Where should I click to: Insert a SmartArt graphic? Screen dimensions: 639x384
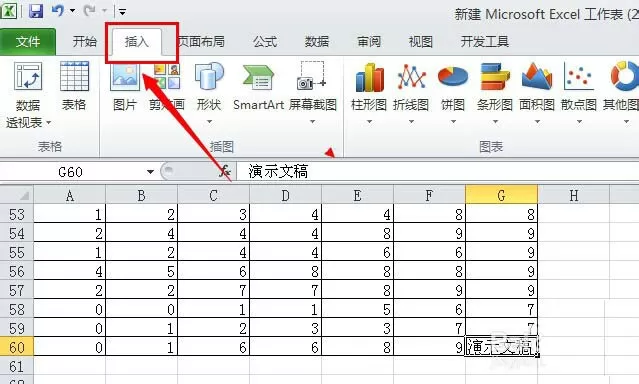click(258, 86)
